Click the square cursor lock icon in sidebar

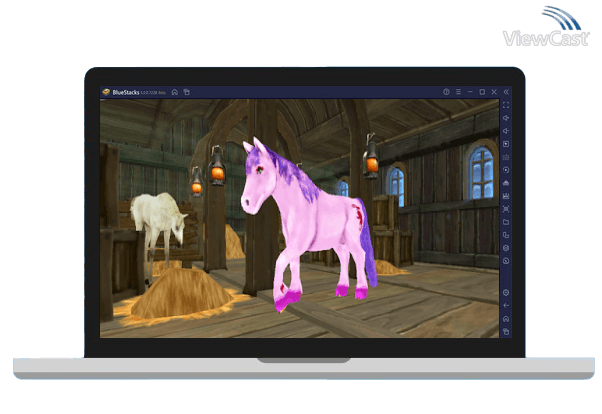(x=506, y=144)
